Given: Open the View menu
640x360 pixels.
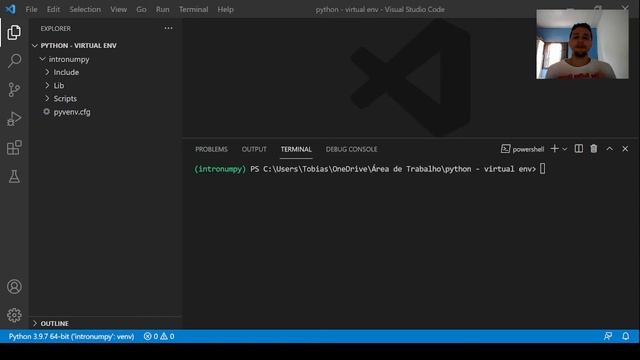Looking at the screenshot, I should tap(118, 9).
